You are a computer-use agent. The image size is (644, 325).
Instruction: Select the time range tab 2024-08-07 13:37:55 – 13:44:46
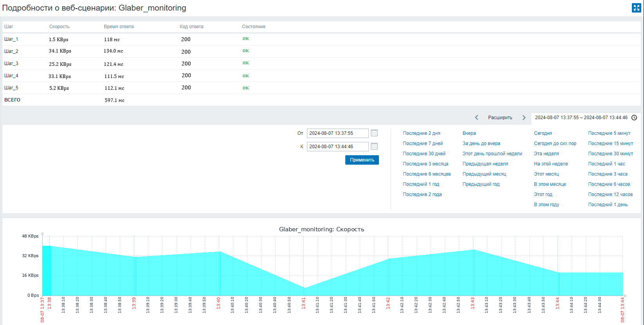[x=586, y=118]
